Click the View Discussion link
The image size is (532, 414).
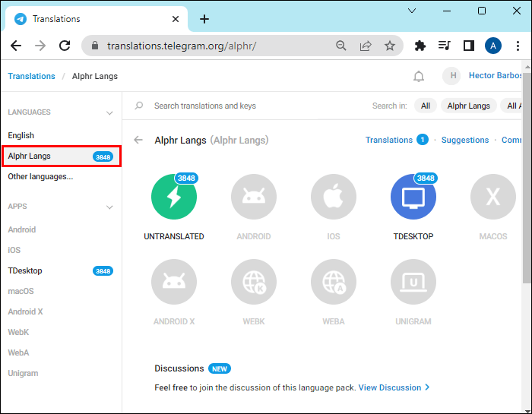click(x=394, y=387)
